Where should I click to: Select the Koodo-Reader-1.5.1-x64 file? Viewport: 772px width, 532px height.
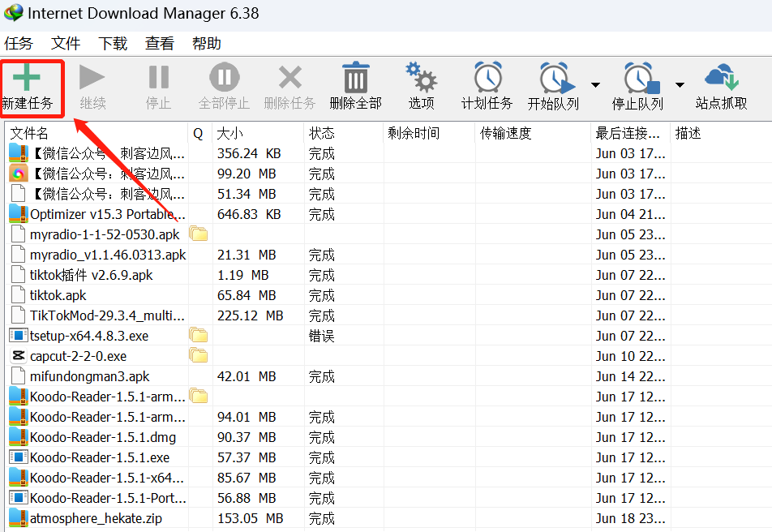point(107,478)
